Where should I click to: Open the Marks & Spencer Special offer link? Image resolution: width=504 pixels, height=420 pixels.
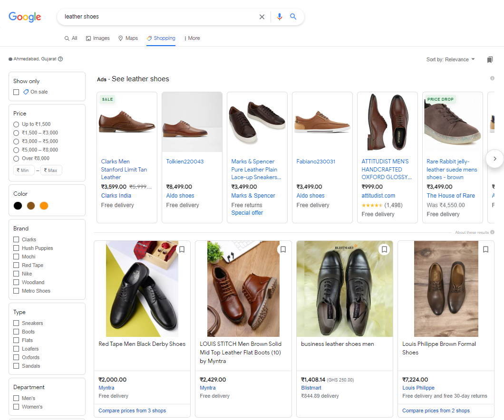pos(247,212)
